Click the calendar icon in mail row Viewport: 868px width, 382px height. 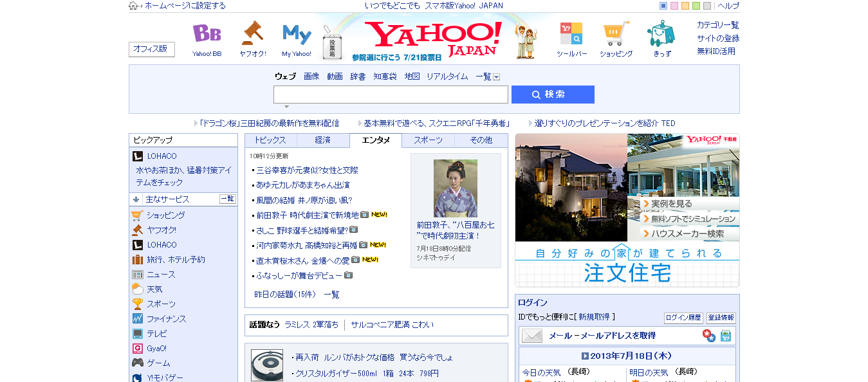[x=726, y=336]
